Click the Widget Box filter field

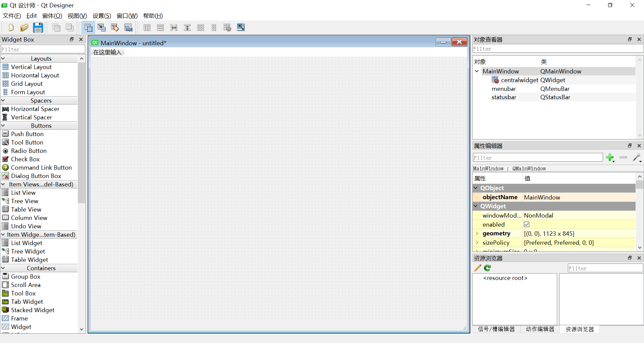tap(43, 49)
